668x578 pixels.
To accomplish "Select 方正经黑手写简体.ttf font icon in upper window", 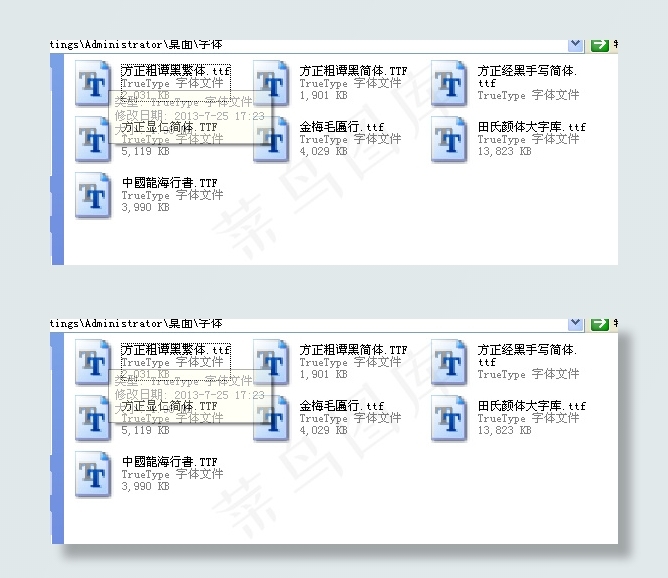I will 449,83.
